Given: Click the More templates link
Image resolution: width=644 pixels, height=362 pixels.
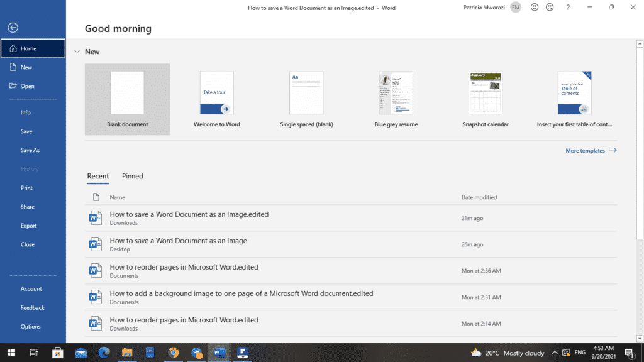Looking at the screenshot, I should click(x=587, y=150).
